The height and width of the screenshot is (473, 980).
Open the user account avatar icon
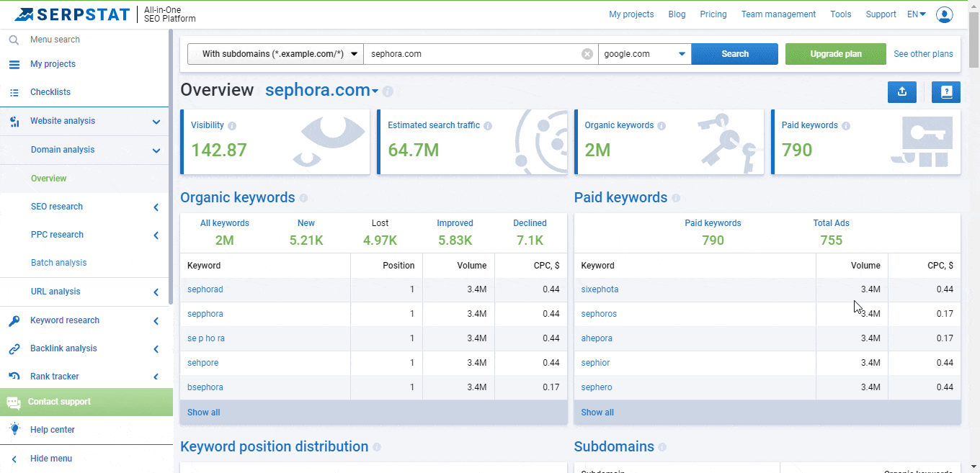944,14
